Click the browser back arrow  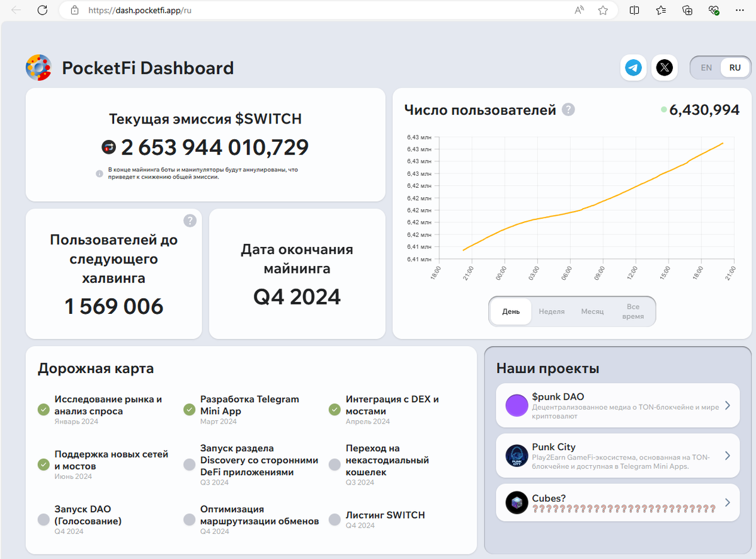click(x=16, y=10)
